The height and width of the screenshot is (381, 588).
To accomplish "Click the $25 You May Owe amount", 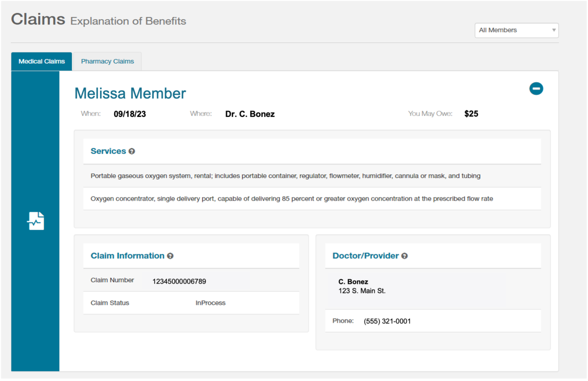I will click(471, 114).
